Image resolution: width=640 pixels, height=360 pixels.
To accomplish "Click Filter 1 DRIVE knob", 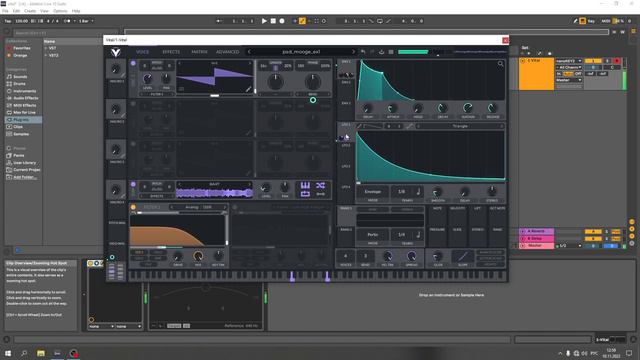I will 178,256.
